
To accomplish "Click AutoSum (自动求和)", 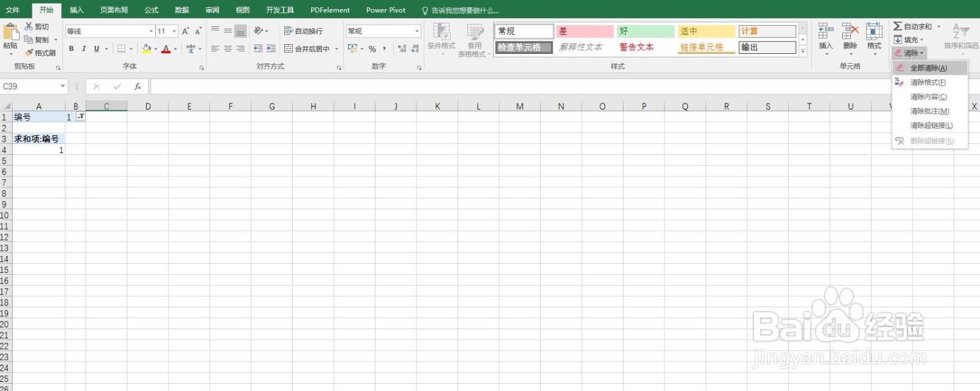I will coord(913,26).
